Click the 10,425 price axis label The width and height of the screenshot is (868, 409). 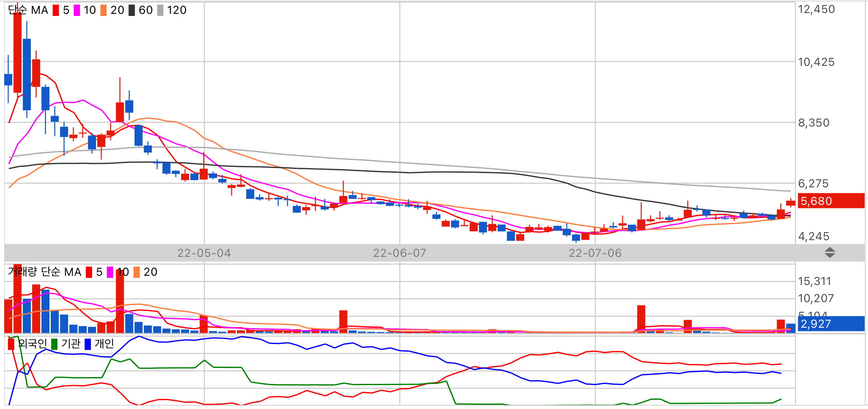click(816, 62)
